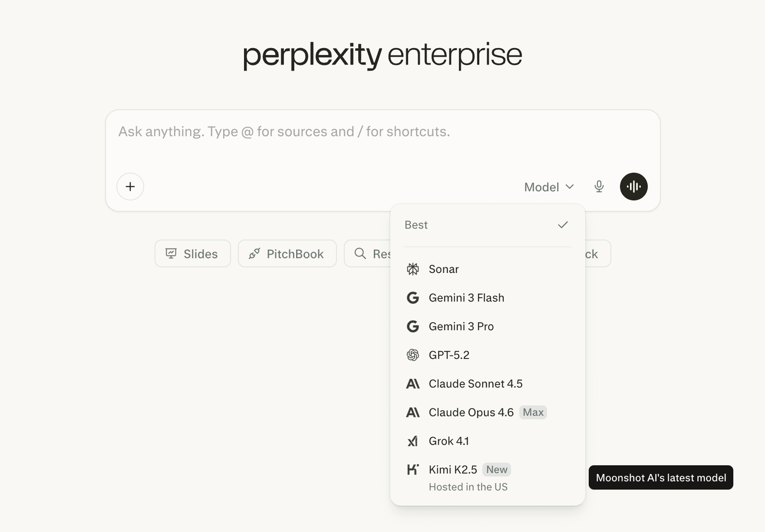Click the microphone dictation icon
Viewport: 765px width, 532px height.
click(x=599, y=187)
